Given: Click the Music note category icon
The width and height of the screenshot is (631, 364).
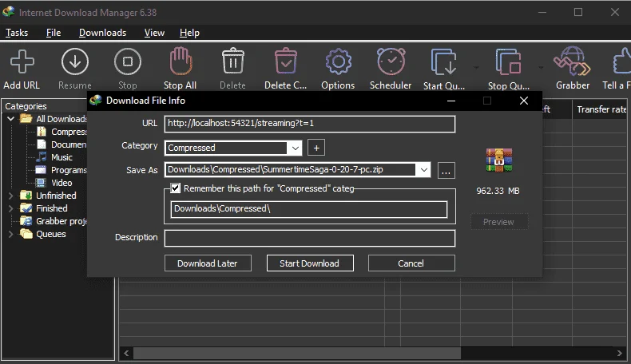Looking at the screenshot, I should coord(42,157).
